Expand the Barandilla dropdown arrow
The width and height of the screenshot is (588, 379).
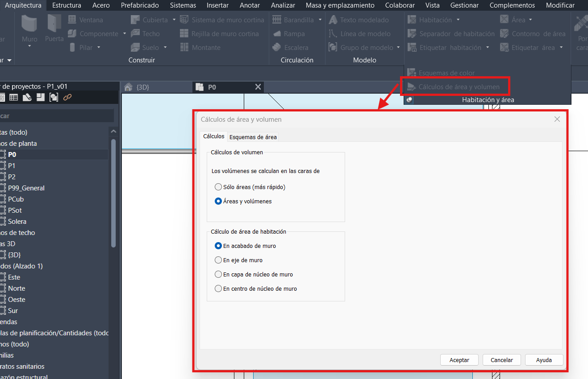[x=320, y=20]
